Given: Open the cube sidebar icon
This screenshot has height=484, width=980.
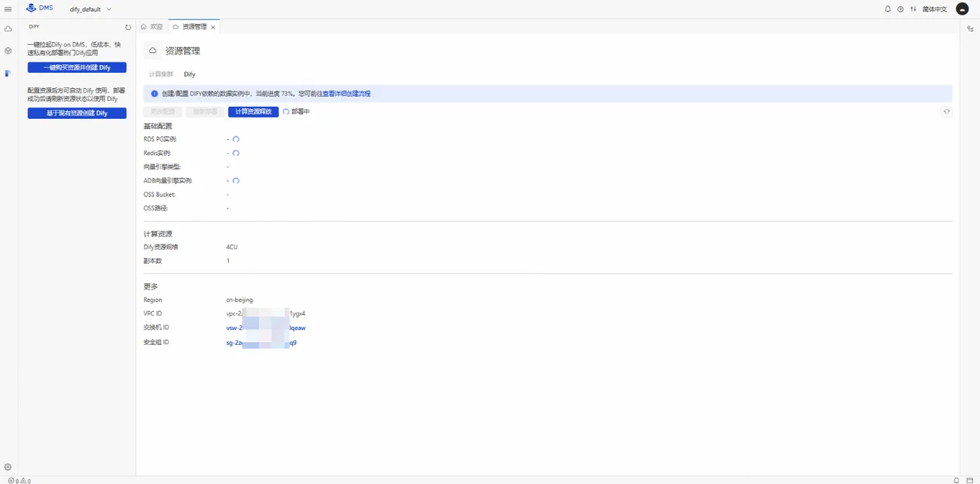Looking at the screenshot, I should coord(8,51).
